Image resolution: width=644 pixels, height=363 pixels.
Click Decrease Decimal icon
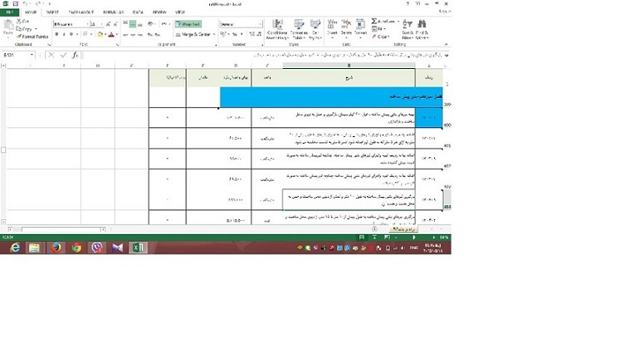pyautogui.click(x=259, y=35)
